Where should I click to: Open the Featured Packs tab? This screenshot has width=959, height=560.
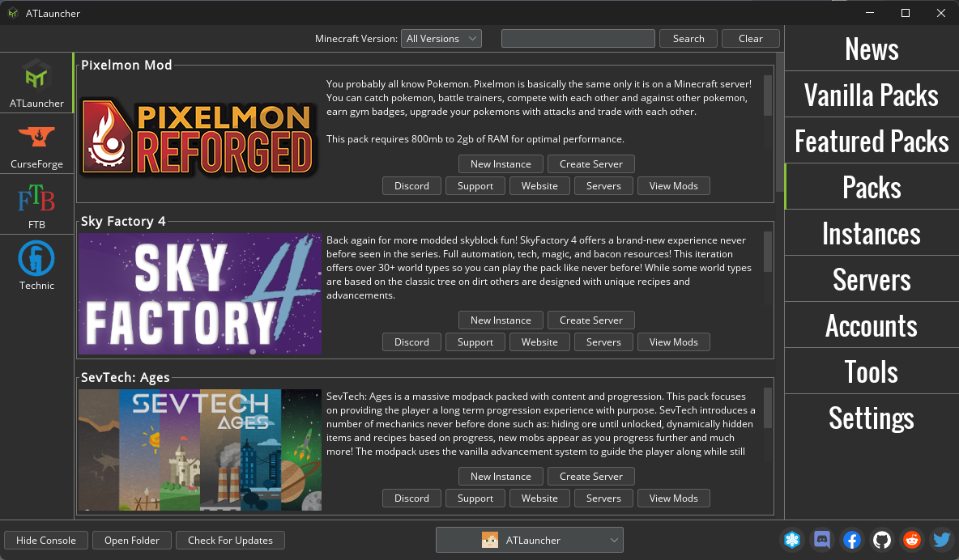pos(872,141)
